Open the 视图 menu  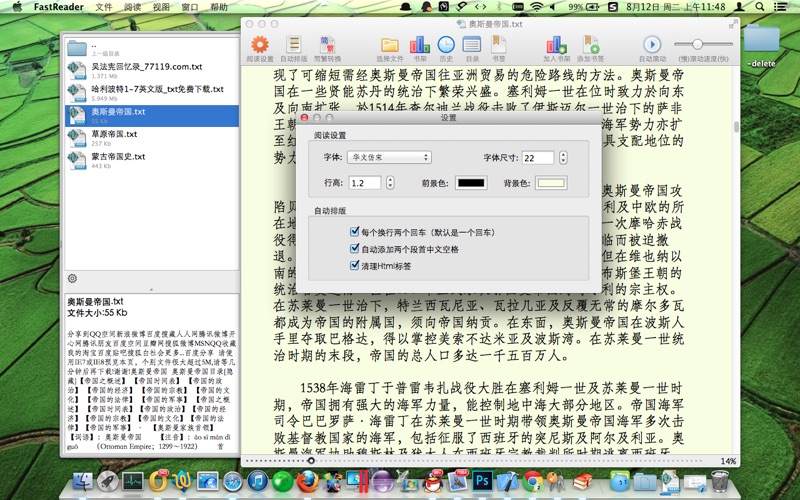pos(161,7)
